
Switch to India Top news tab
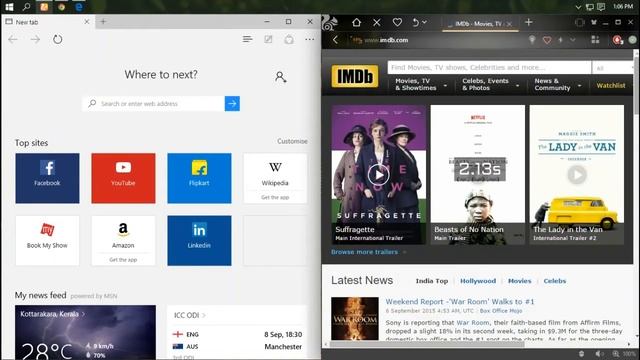pyautogui.click(x=431, y=281)
